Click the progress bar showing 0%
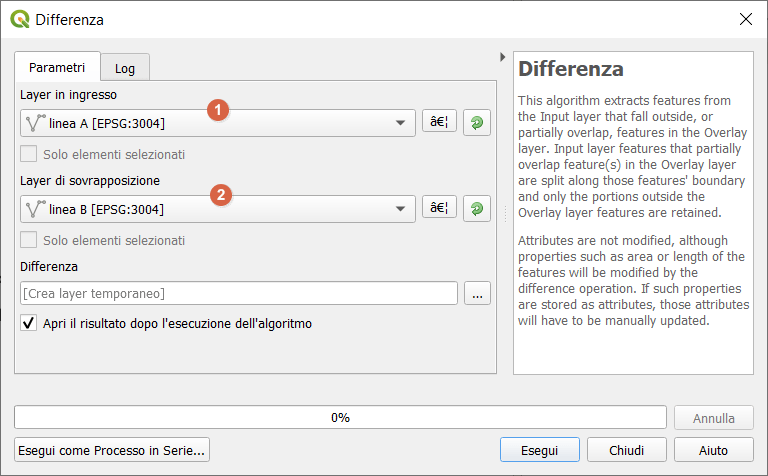The height and width of the screenshot is (476, 768). [340, 418]
